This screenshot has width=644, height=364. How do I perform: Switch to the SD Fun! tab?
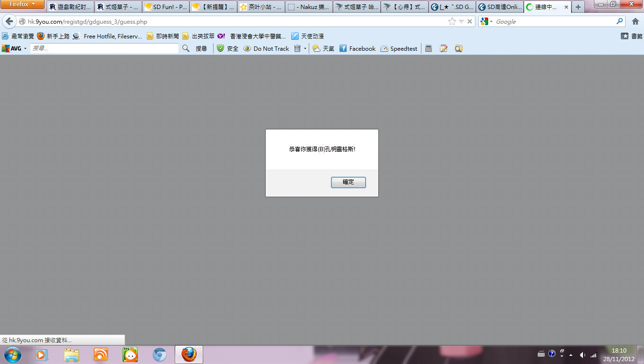click(x=166, y=7)
